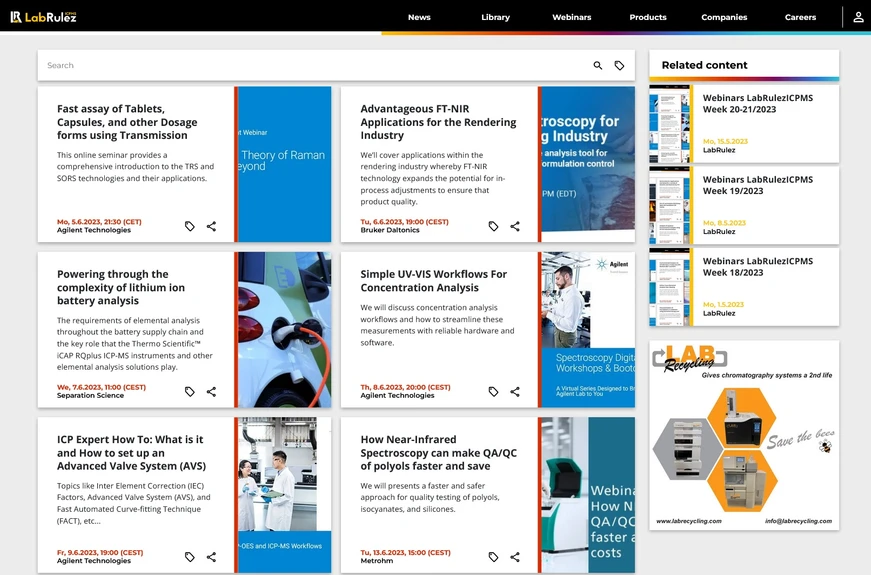Share the Simple UV-VIS Workflows webinar

pyautogui.click(x=515, y=392)
